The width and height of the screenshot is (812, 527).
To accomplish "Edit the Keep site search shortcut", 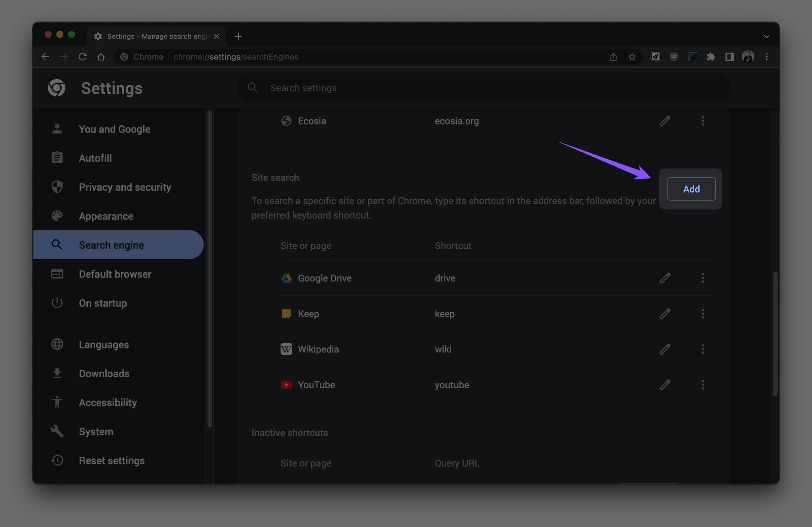I will pos(665,314).
